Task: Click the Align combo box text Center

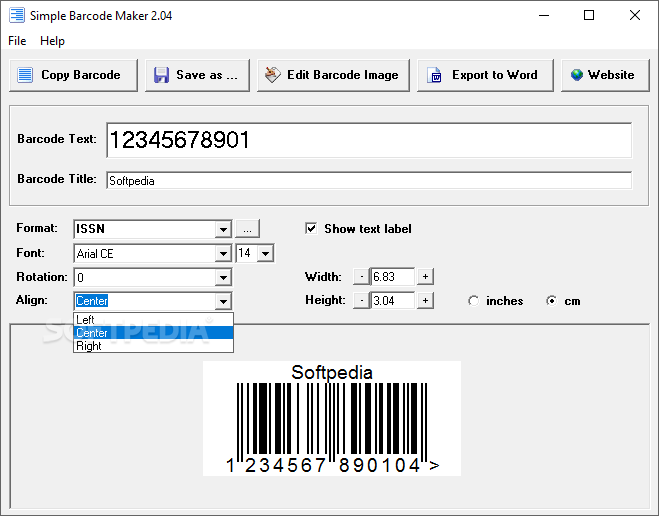Action: tap(92, 301)
